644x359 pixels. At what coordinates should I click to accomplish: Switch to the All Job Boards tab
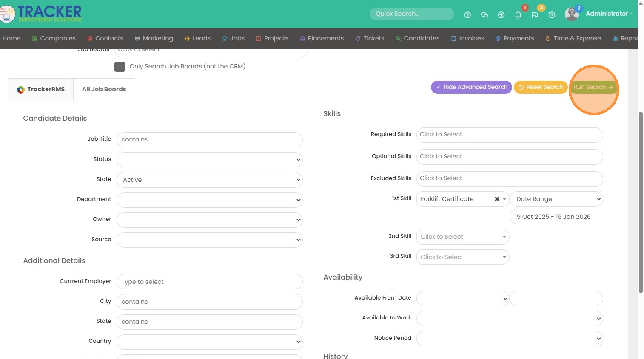pos(104,89)
